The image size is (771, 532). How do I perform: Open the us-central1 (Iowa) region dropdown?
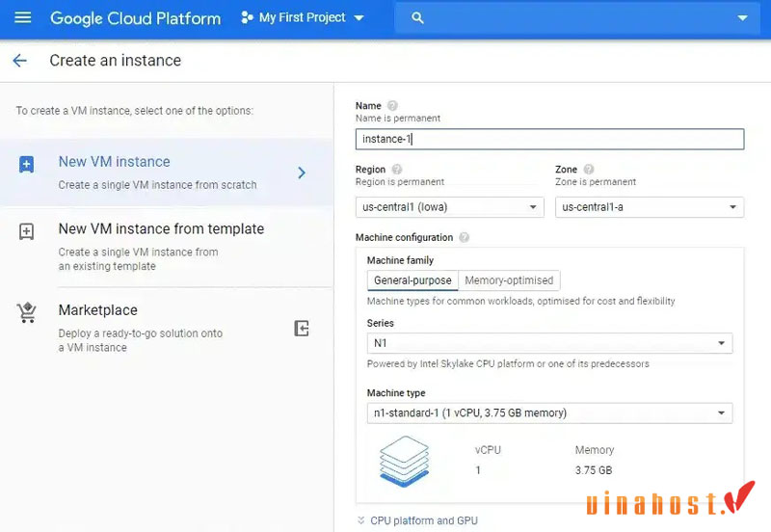pyautogui.click(x=449, y=207)
